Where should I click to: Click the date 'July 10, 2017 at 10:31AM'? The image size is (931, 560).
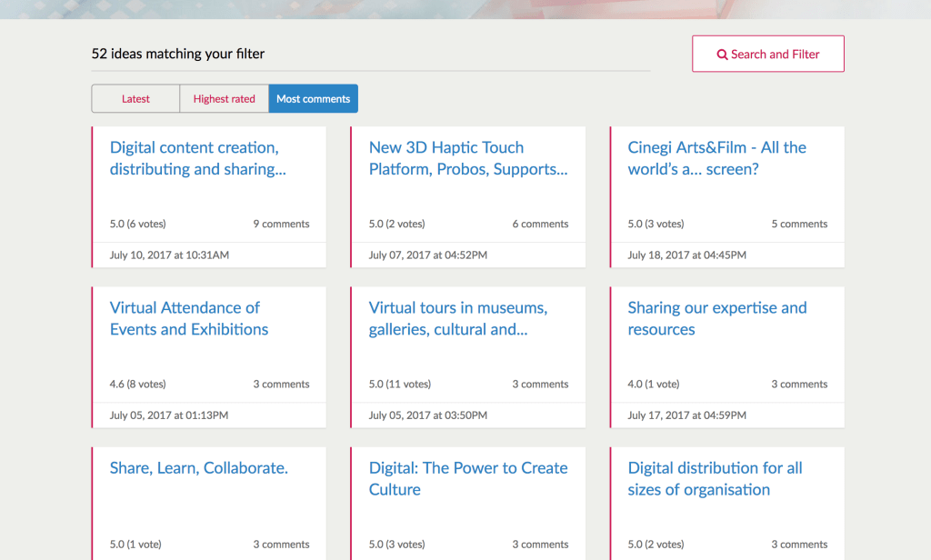[169, 255]
